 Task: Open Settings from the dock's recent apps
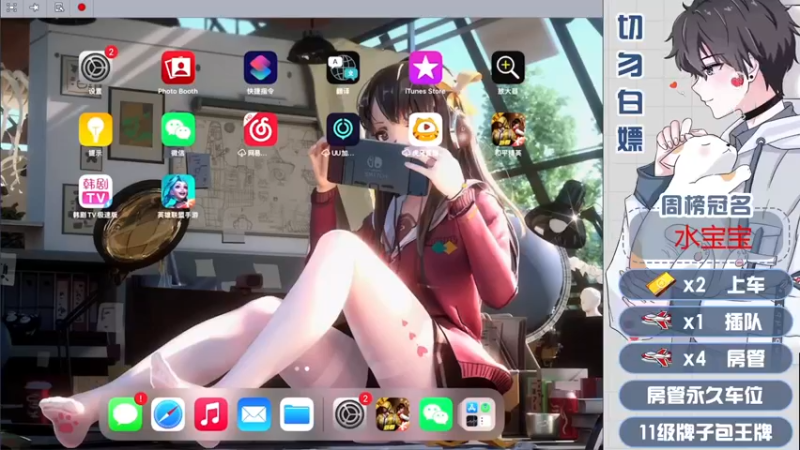pos(349,414)
